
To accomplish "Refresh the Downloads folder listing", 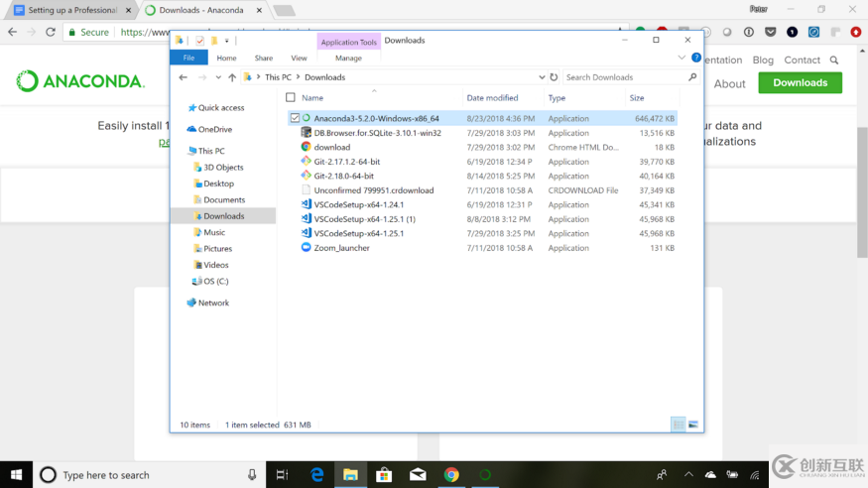I will [x=554, y=77].
